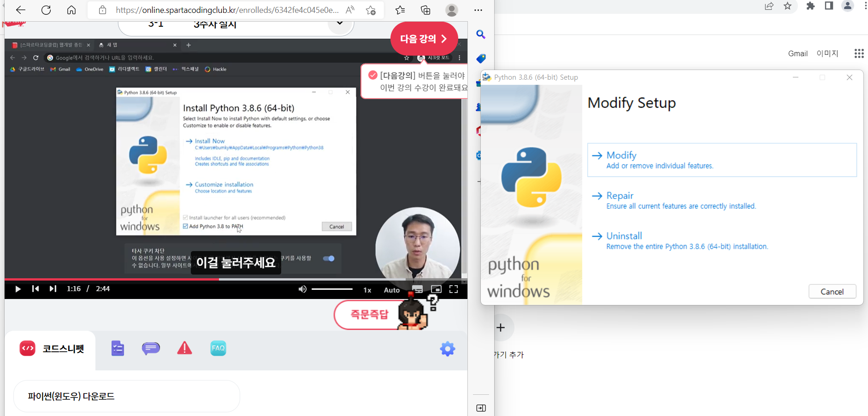Open Chrome extensions puzzle icon
This screenshot has width=868, height=416.
tap(810, 6)
